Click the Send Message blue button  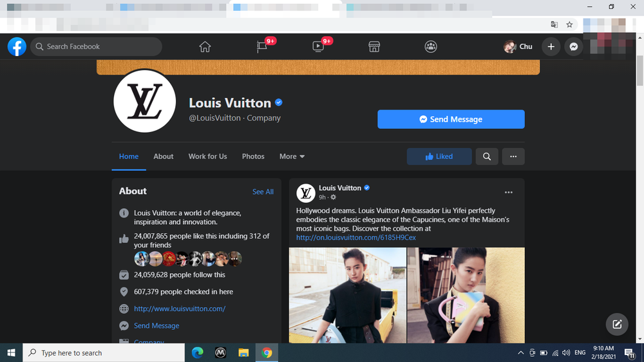[451, 119]
